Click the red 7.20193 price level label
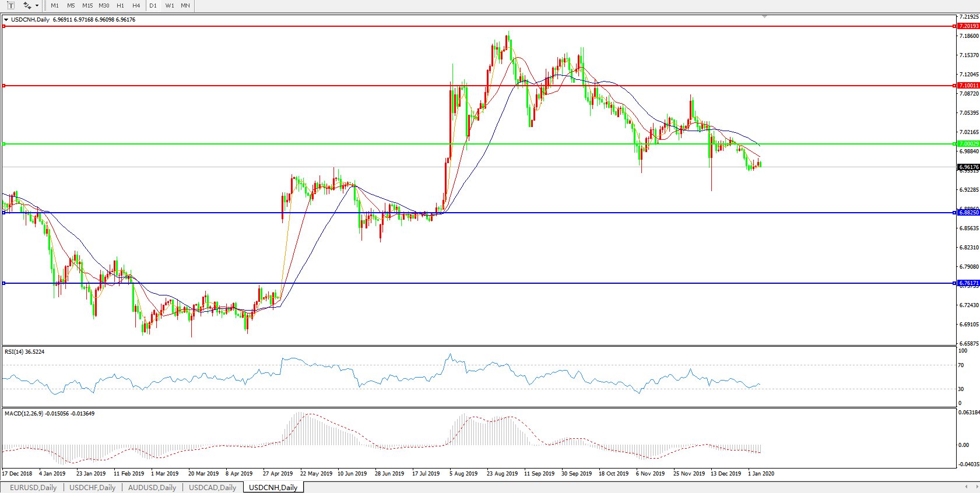 (x=968, y=26)
